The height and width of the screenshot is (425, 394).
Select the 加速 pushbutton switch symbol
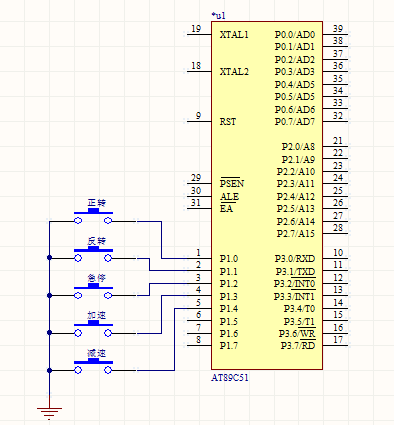point(93,328)
